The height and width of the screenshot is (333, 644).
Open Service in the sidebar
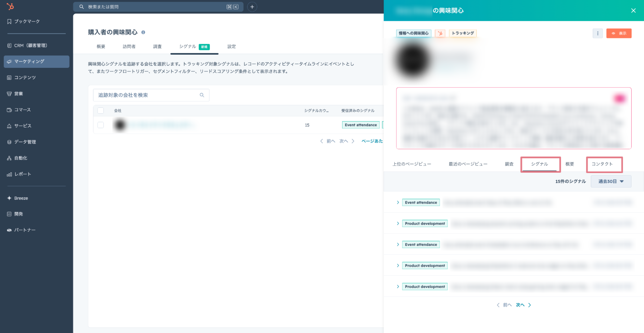coord(19,126)
